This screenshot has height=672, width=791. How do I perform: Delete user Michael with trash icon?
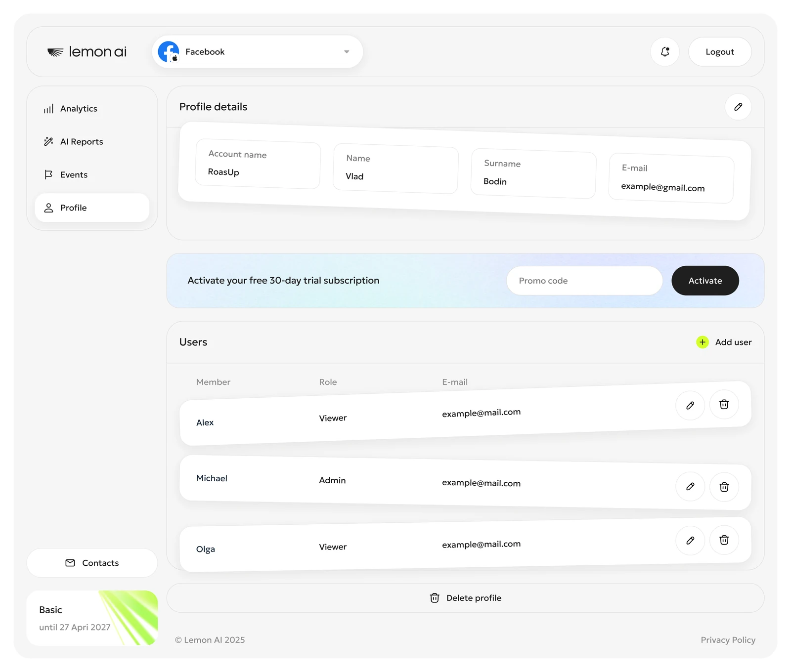point(724,487)
